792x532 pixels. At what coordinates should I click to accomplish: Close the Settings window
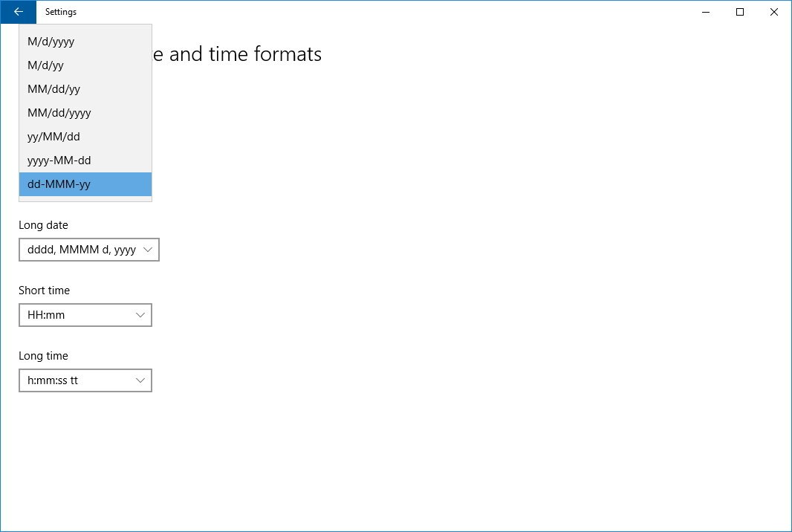point(774,12)
